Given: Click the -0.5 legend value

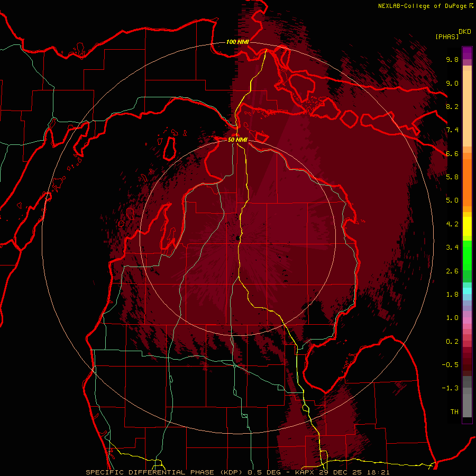Looking at the screenshot, I should tap(450, 365).
